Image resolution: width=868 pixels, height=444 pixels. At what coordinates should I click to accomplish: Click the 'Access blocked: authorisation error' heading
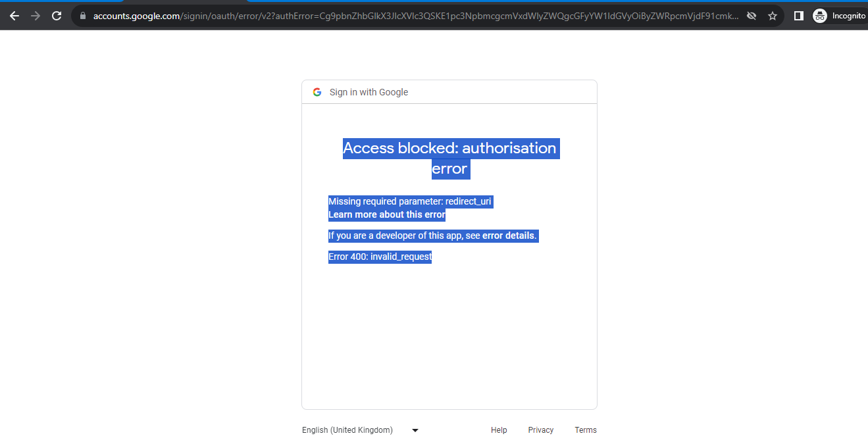point(449,159)
